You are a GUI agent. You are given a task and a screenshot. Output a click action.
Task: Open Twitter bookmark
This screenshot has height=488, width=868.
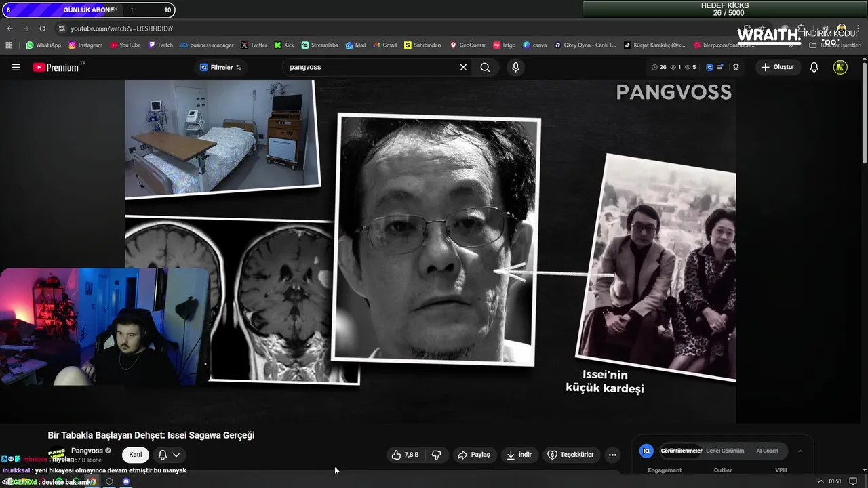click(254, 45)
